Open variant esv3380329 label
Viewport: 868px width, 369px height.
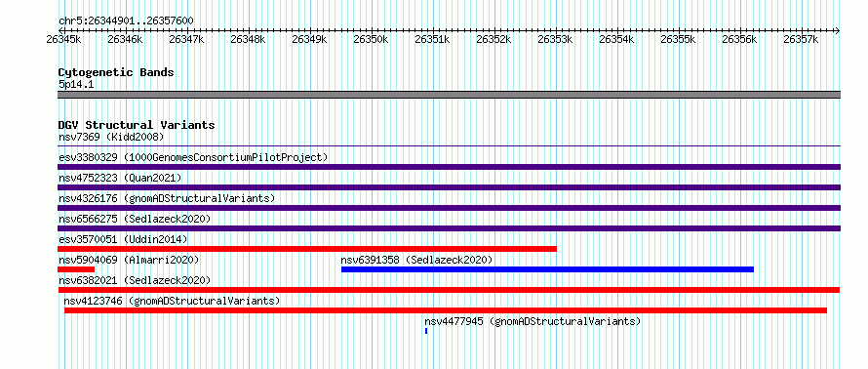[x=193, y=157]
